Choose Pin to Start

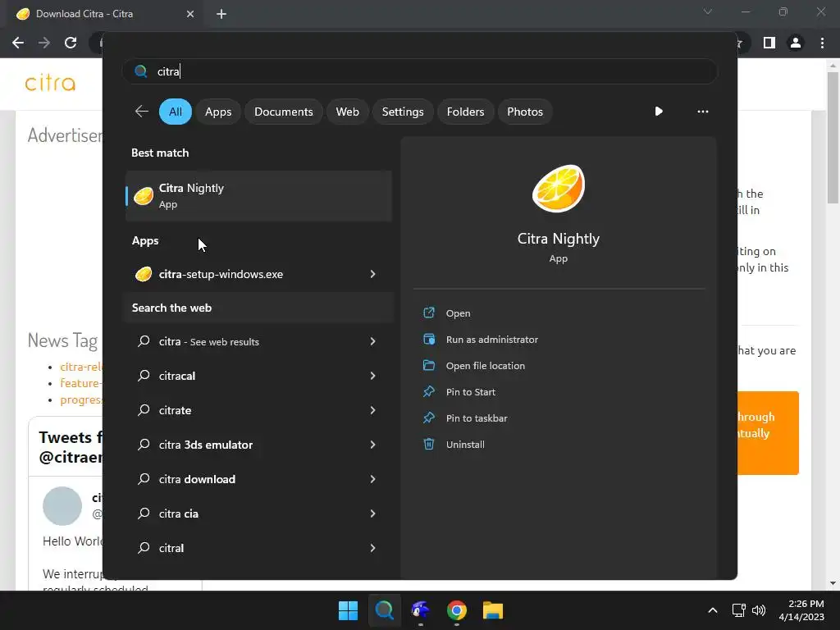pyautogui.click(x=470, y=392)
